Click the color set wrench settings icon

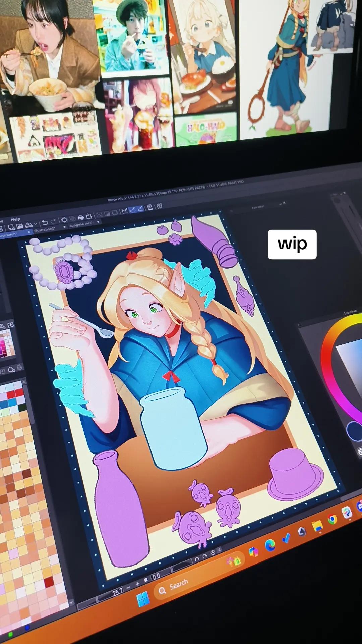pos(2,326)
